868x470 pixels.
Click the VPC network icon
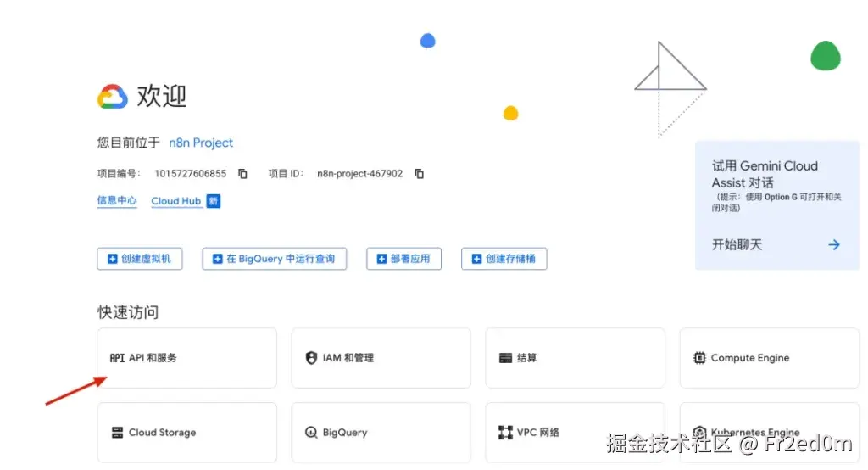505,433
